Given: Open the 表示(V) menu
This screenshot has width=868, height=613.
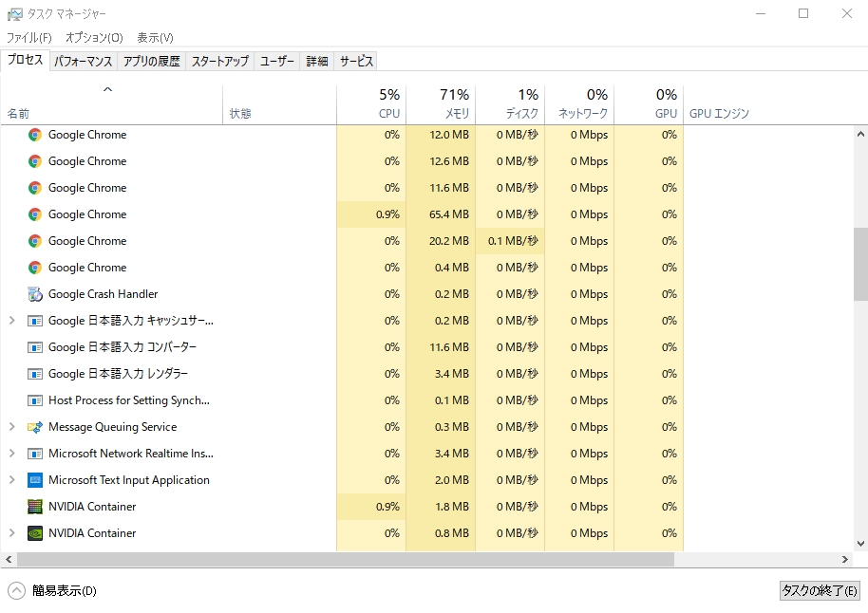Looking at the screenshot, I should point(155,38).
